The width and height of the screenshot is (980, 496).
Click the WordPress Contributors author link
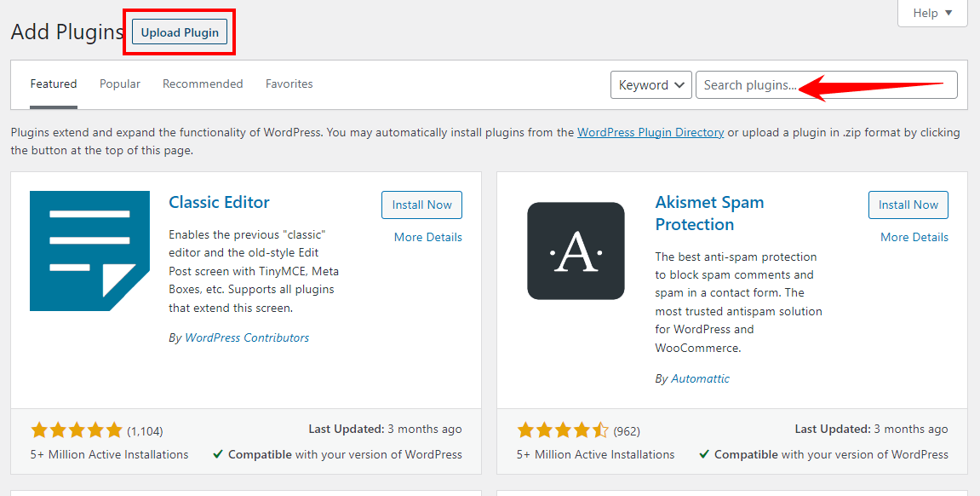point(247,338)
